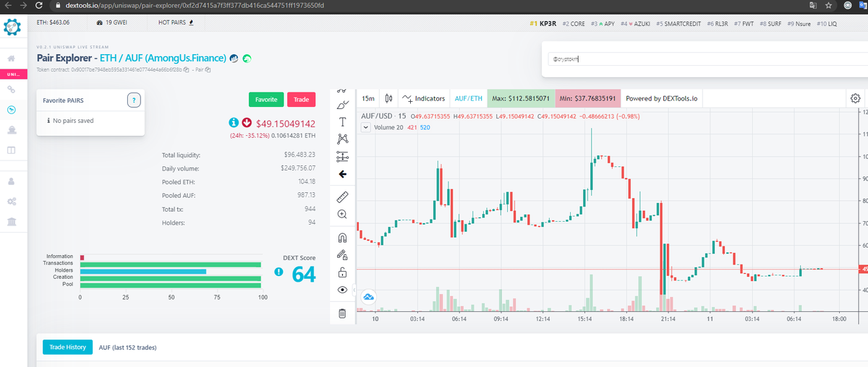Click the DEXT Score warning icon

278,272
